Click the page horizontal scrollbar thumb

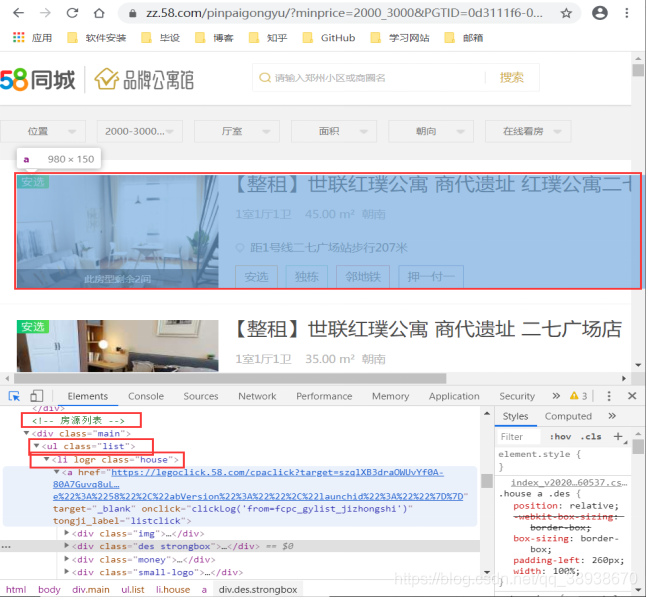[230, 378]
